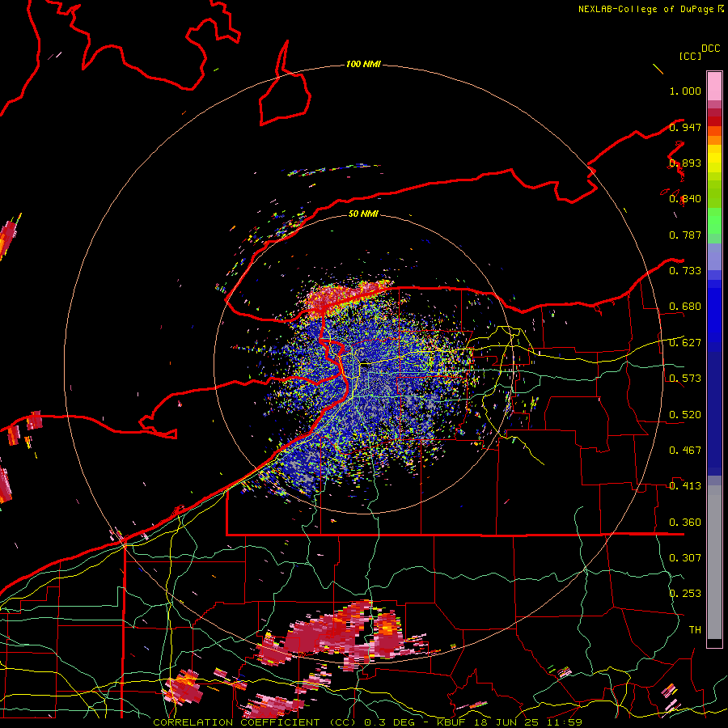This screenshot has height=728, width=728.
Task: Click the 0.680 scale value
Action: click(685, 307)
